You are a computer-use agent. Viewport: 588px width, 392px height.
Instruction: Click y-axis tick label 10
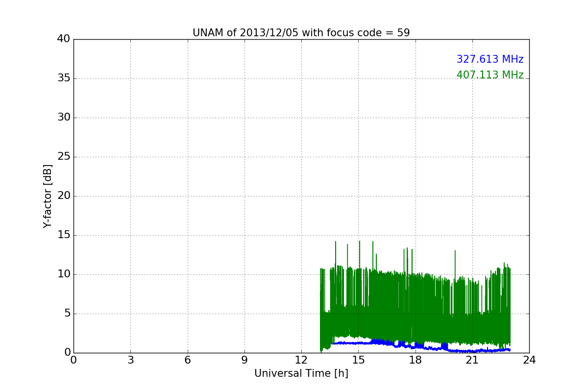64,274
